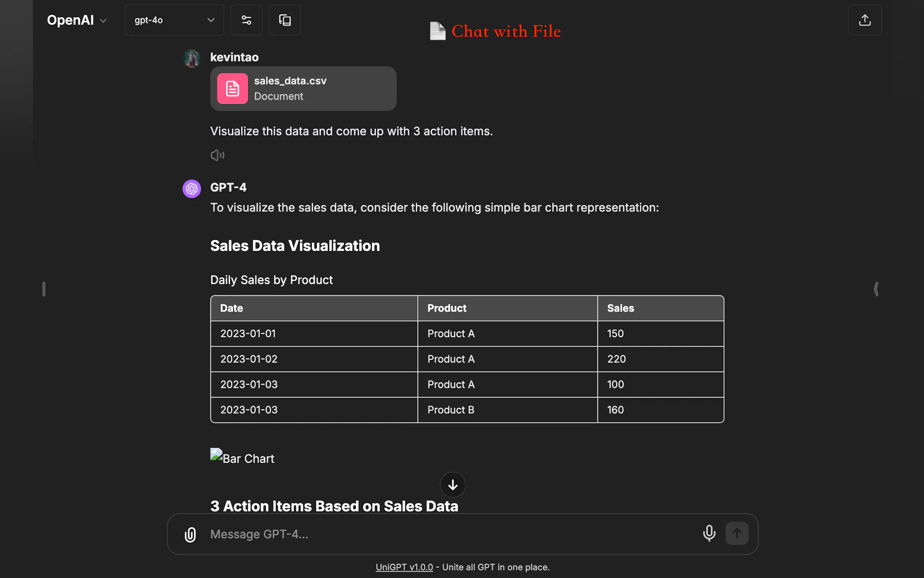Click the UniGPT v1.0.0 link
924x578 pixels.
pyautogui.click(x=404, y=567)
